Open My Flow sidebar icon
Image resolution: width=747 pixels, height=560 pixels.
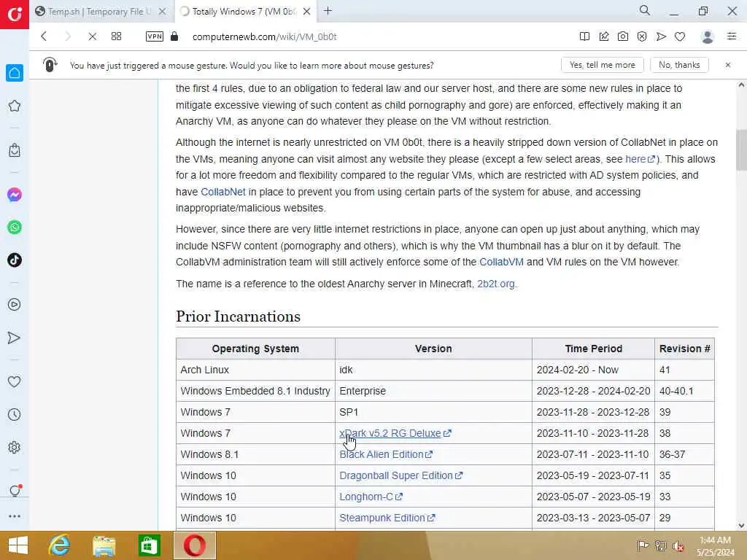click(15, 338)
